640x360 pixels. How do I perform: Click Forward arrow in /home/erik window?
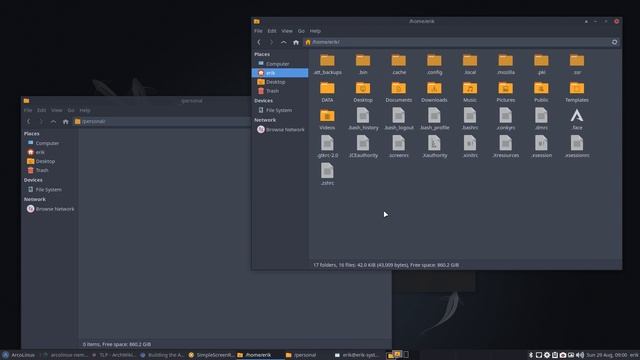click(x=271, y=42)
